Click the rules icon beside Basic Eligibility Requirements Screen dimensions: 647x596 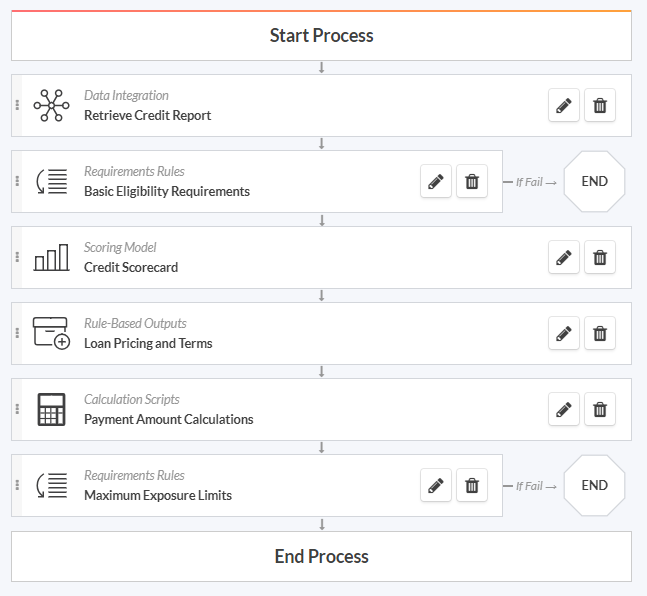click(51, 181)
